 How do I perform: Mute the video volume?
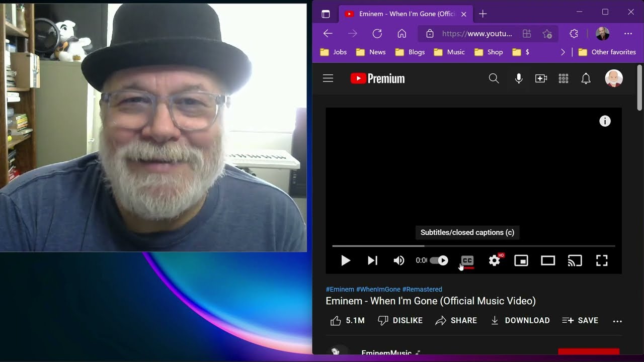pyautogui.click(x=399, y=260)
